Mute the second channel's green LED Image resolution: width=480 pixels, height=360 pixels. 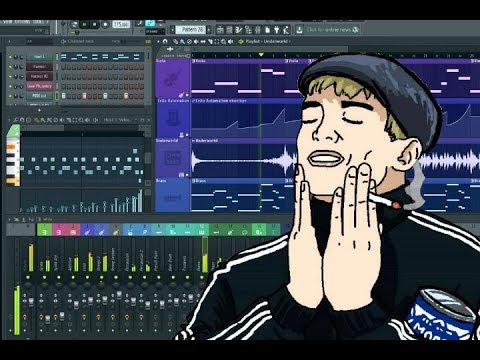point(10,67)
